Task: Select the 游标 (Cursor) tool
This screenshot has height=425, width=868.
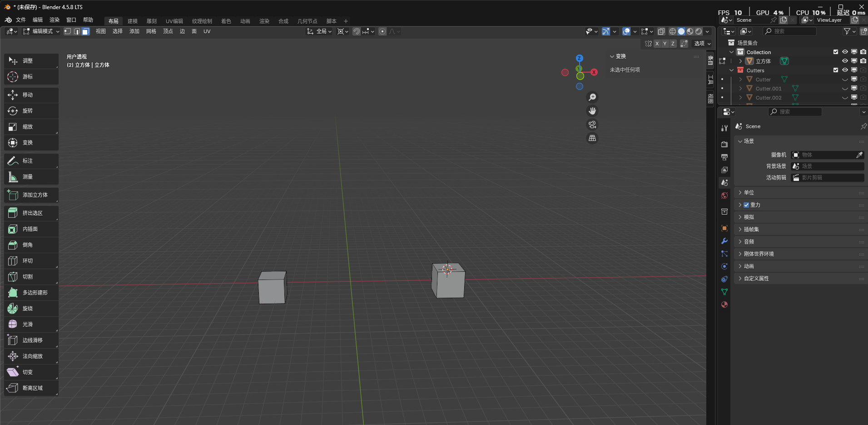Action: tap(31, 77)
